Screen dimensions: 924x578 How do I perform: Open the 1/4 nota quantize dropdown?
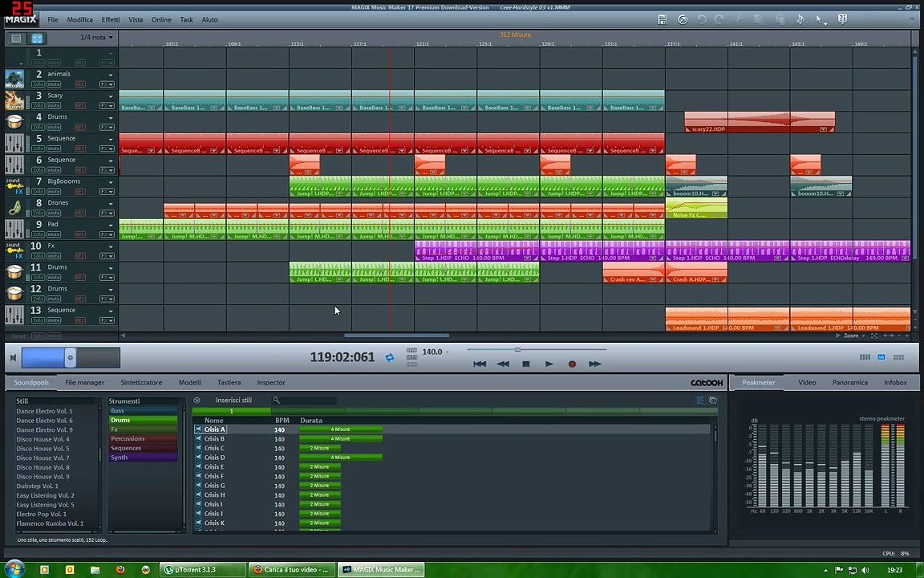(96, 37)
